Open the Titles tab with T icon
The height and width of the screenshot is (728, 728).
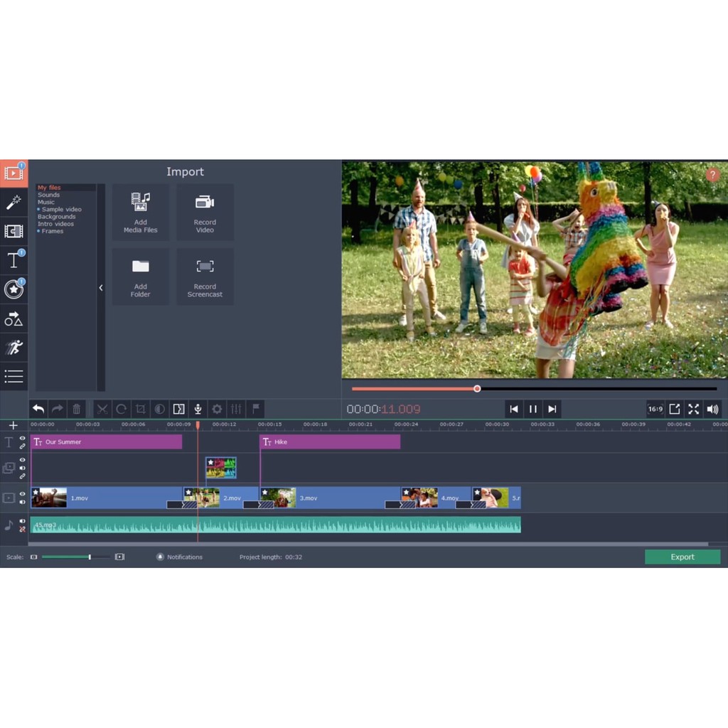point(14,260)
